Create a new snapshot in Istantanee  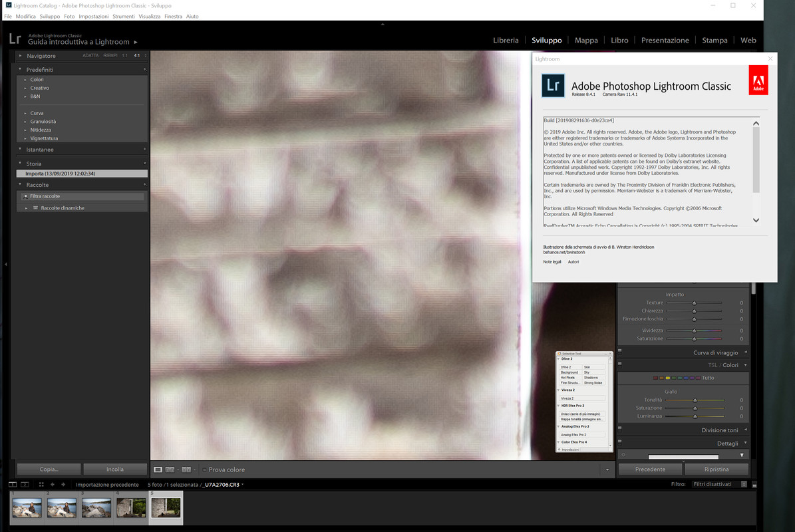tap(144, 150)
